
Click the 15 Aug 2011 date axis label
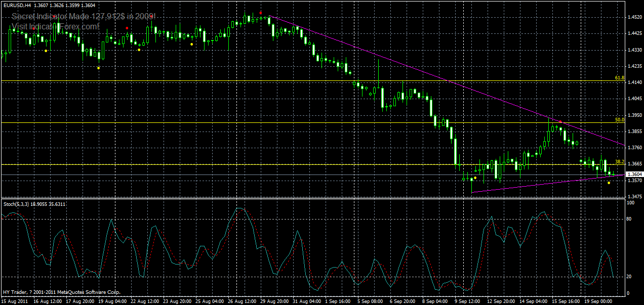coord(15,300)
